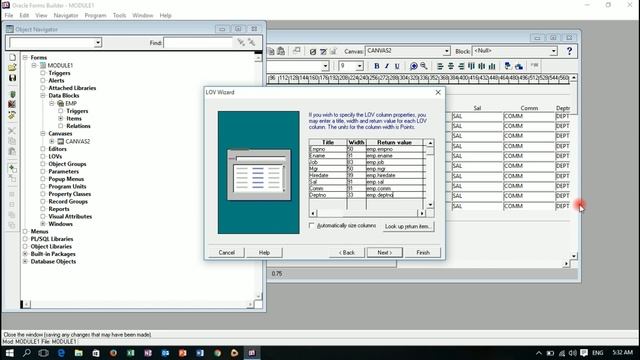This screenshot has height=360, width=640.
Task: Select the Record Groups node in navigator
Action: click(x=68, y=202)
